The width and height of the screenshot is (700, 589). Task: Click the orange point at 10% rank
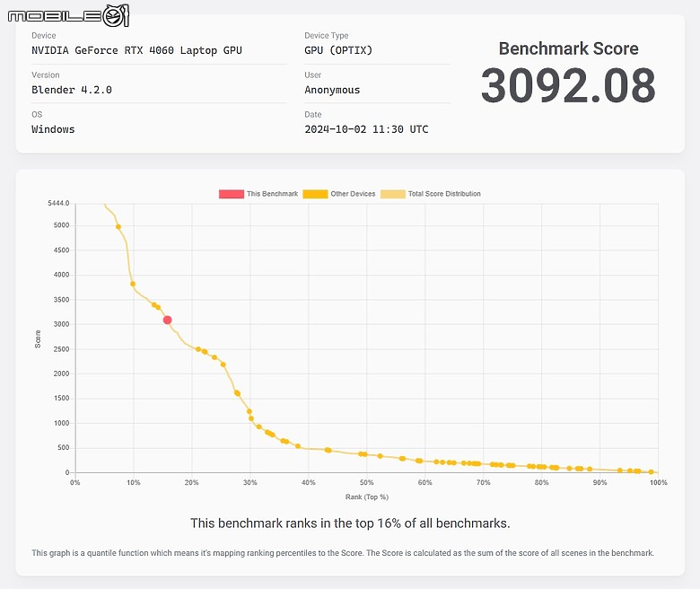133,284
